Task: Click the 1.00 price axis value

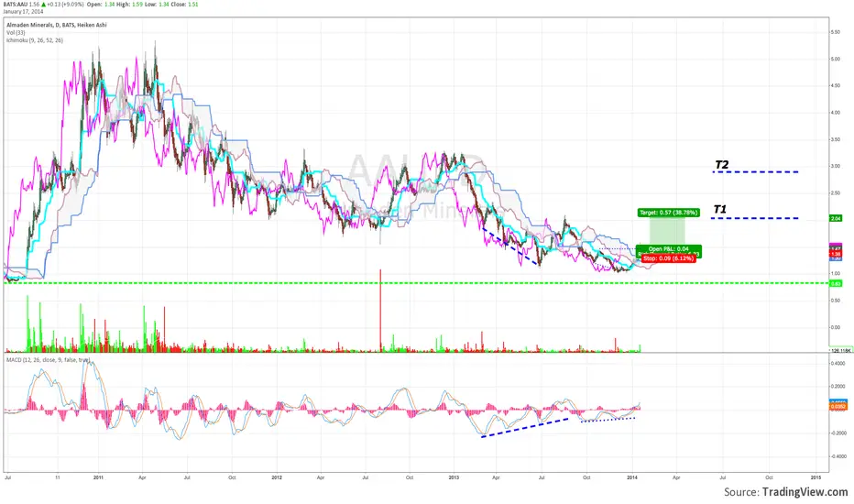Action: coord(835,273)
